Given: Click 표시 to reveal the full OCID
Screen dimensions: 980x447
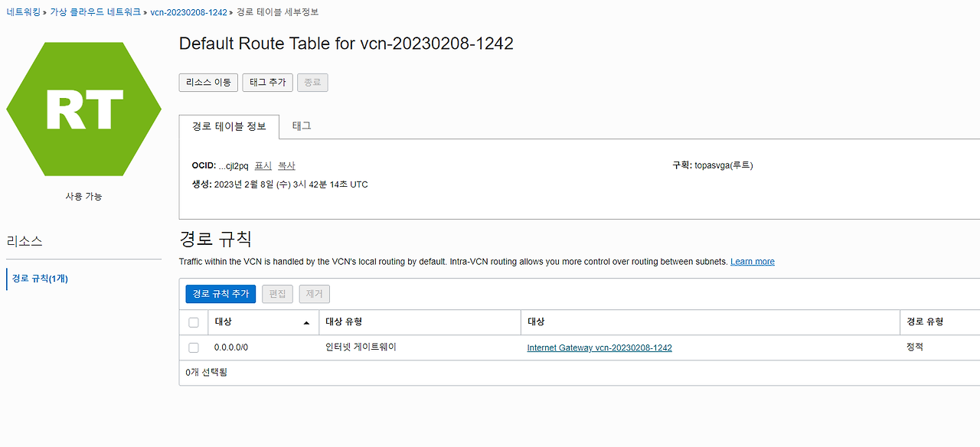Looking at the screenshot, I should pos(263,165).
